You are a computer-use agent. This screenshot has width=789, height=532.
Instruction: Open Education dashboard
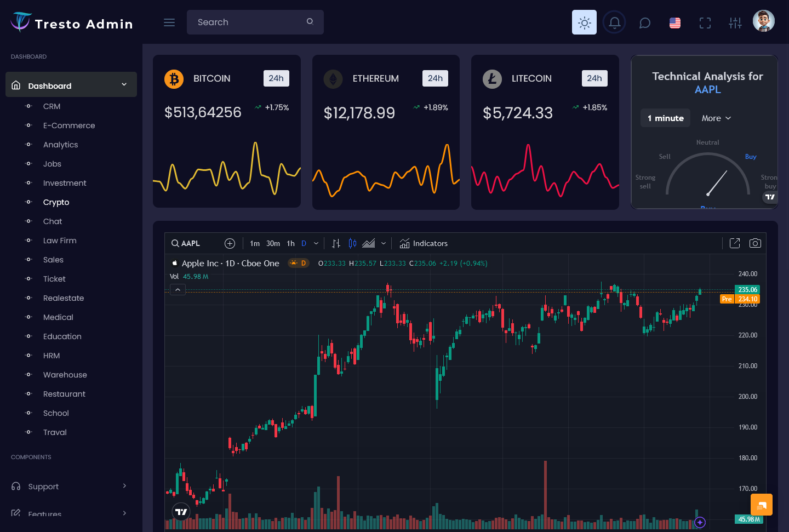62,336
